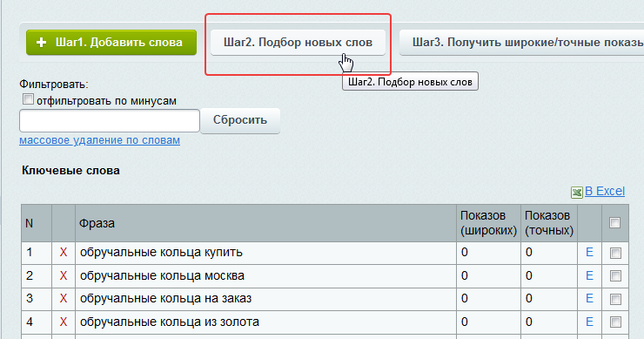The height and width of the screenshot is (339, 644).
Task: Select phrase text обручальные кольца москва
Action: 162,275
